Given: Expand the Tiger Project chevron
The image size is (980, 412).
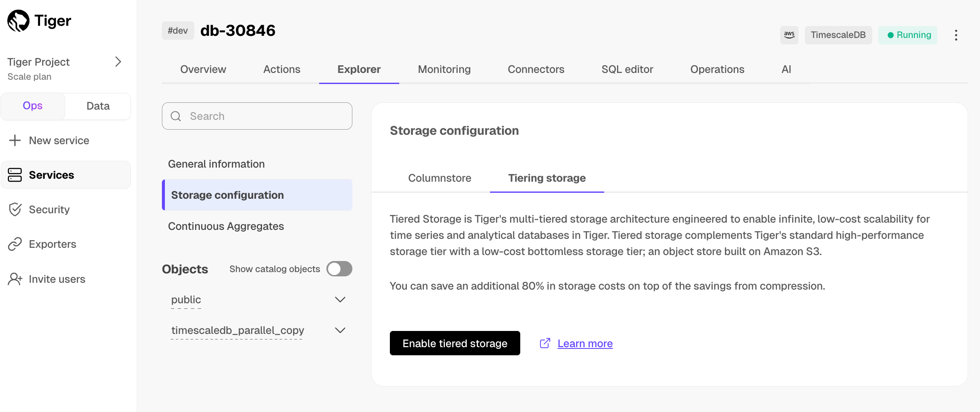Looking at the screenshot, I should (118, 62).
